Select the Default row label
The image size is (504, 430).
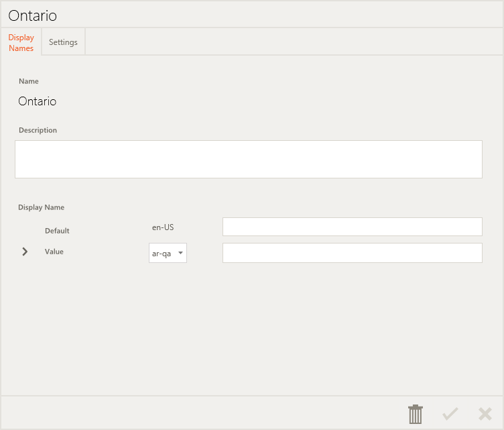[57, 231]
